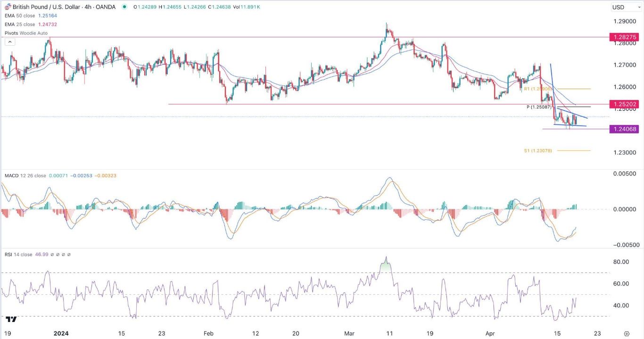644x339 pixels.
Task: Click the 0.00500 MACD axis value
Action: point(624,174)
